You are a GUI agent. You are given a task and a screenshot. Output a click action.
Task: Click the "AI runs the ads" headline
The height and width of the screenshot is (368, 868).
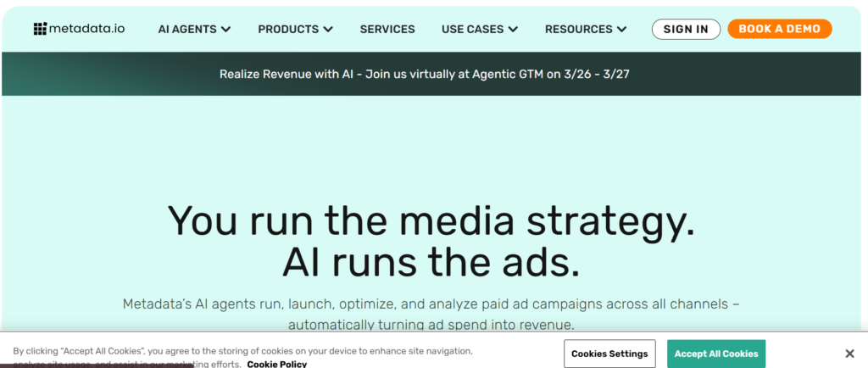[x=431, y=263]
